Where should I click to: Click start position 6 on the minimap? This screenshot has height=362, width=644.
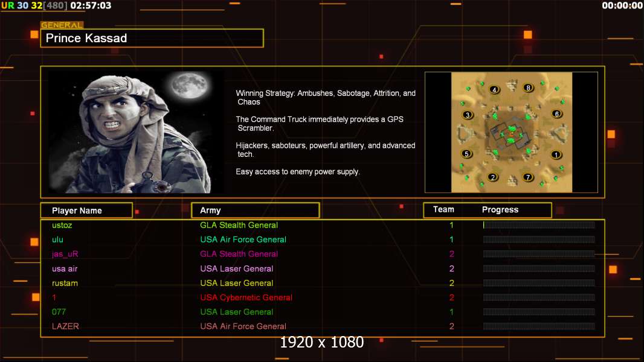click(x=556, y=114)
